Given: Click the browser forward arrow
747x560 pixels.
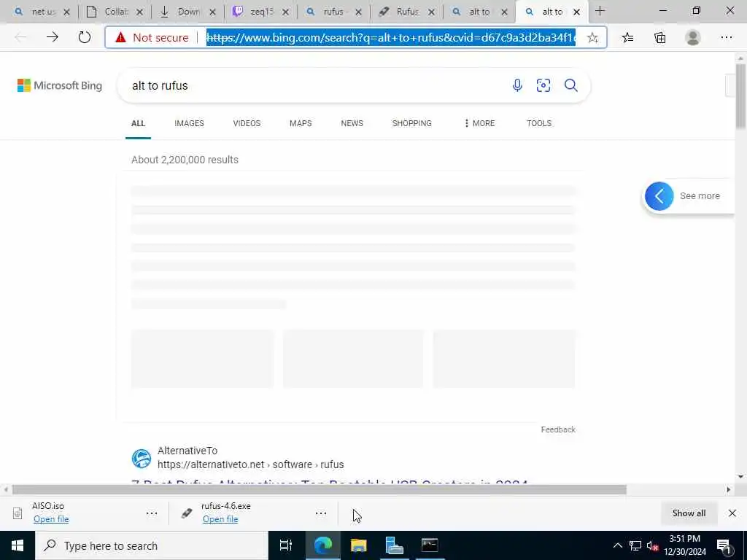Looking at the screenshot, I should coord(53,37).
